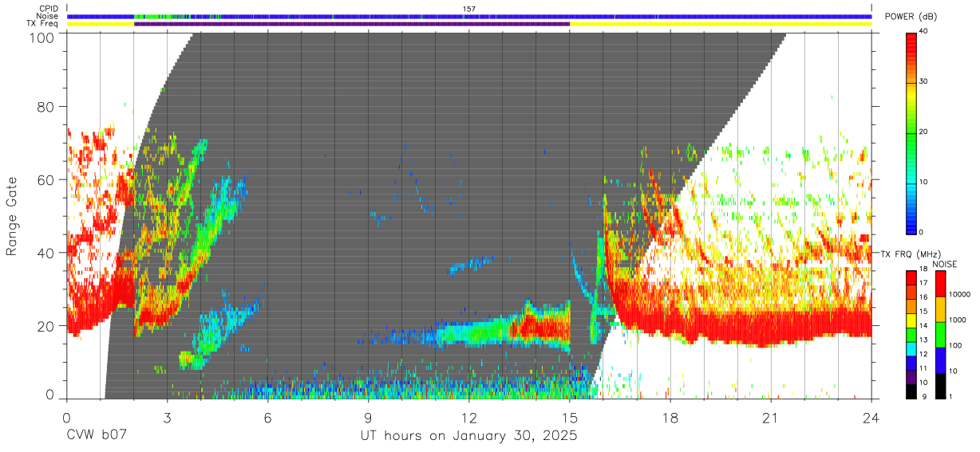This screenshot has width=980, height=452.
Task: Click the 12 tick on the UT hours axis
Action: tap(469, 416)
